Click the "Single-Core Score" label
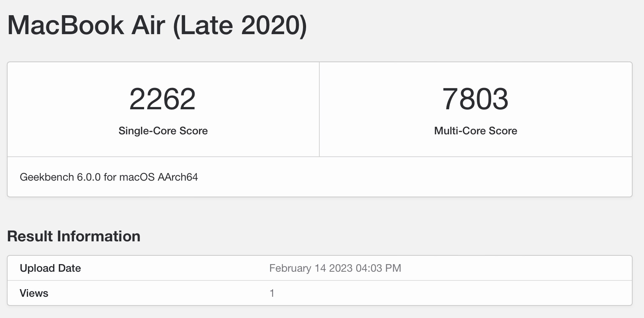Image resolution: width=644 pixels, height=318 pixels. pos(163,131)
